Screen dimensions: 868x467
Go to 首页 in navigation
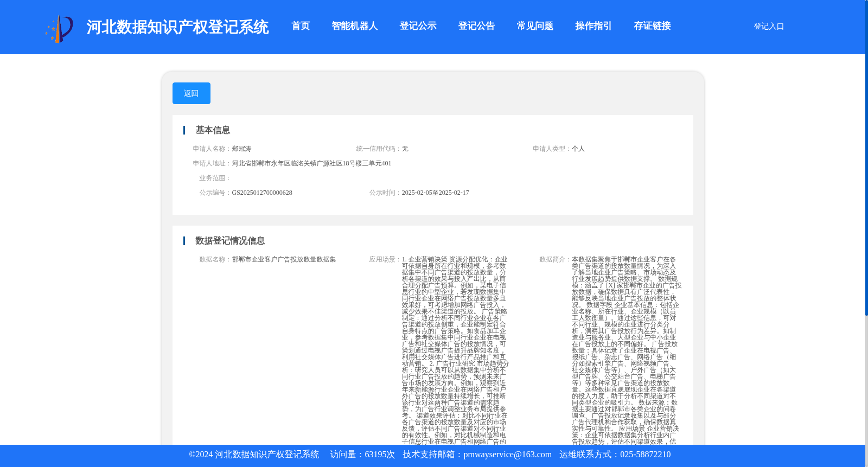pos(301,26)
